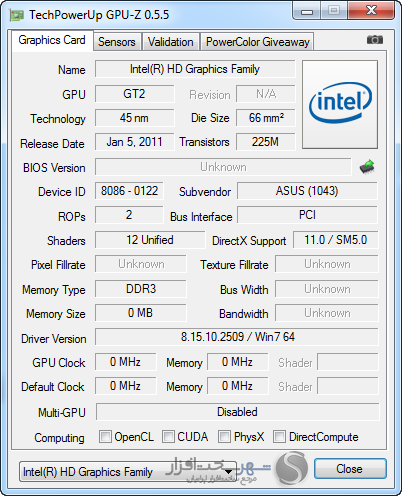Open the Validation tab
Image resolution: width=402 pixels, height=496 pixels.
click(171, 42)
